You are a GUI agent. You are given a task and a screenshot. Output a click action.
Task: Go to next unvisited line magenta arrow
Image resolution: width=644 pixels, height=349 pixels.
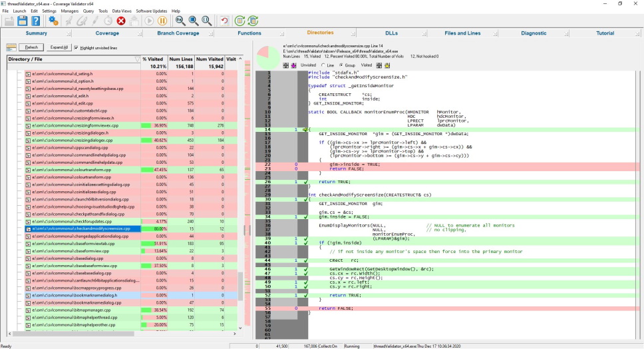(293, 65)
